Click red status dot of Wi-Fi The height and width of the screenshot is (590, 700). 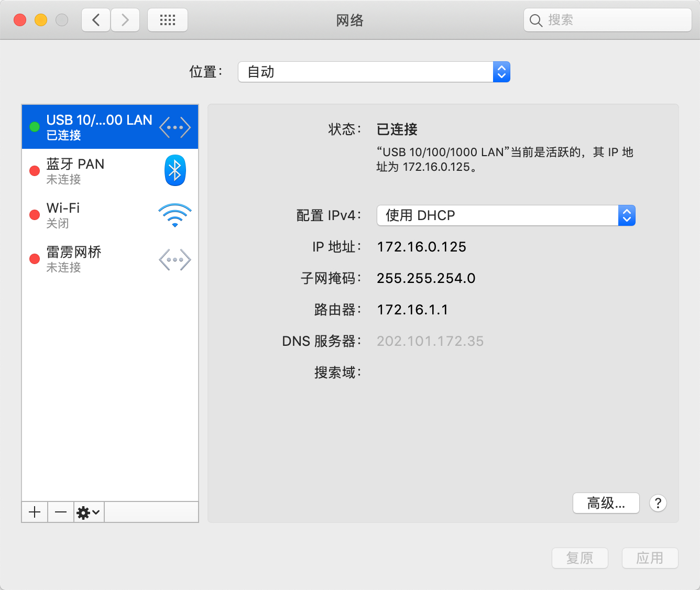[35, 215]
